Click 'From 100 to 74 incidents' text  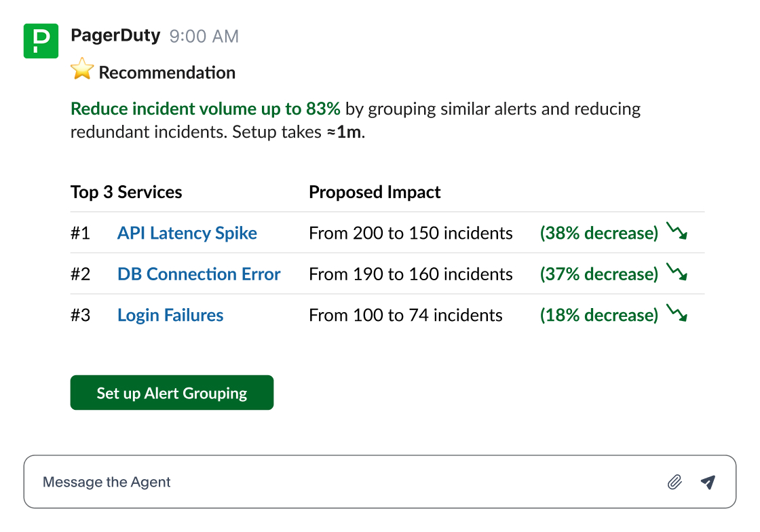pos(406,316)
